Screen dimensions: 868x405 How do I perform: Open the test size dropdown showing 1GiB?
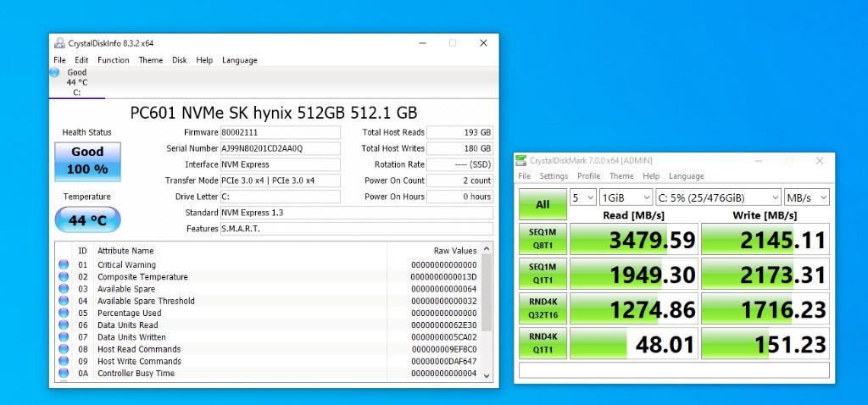pyautogui.click(x=626, y=197)
